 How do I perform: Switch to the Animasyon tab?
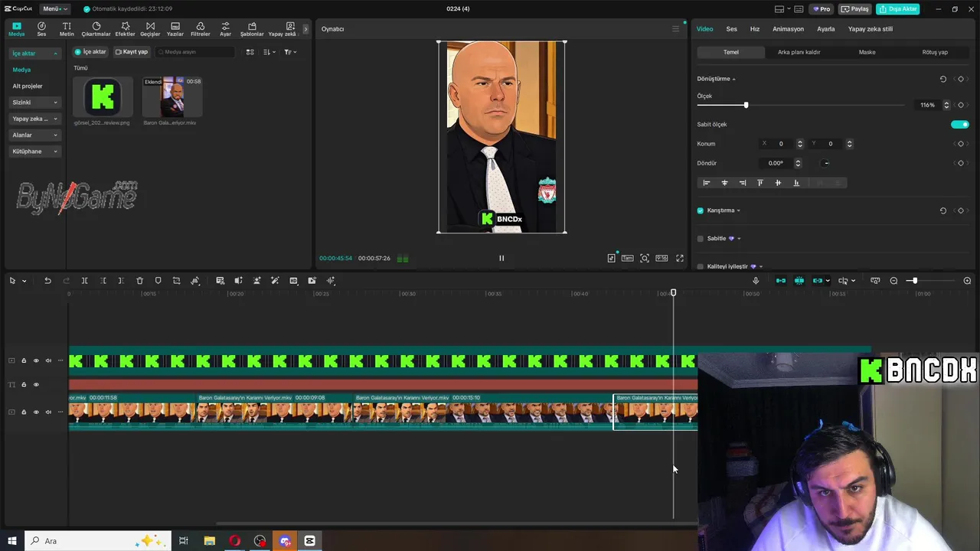[788, 29]
